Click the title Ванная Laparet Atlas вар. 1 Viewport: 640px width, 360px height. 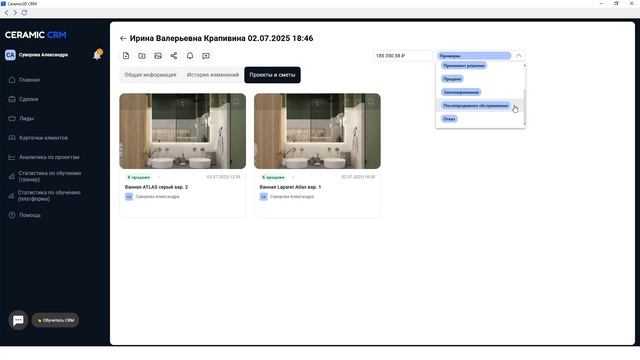pyautogui.click(x=290, y=187)
